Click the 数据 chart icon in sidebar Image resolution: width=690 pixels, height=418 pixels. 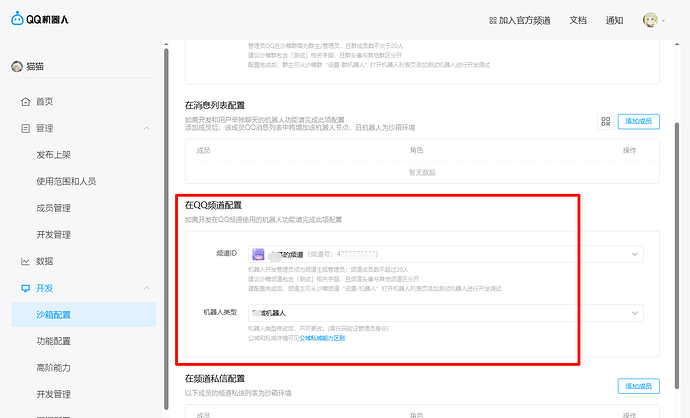tap(26, 262)
